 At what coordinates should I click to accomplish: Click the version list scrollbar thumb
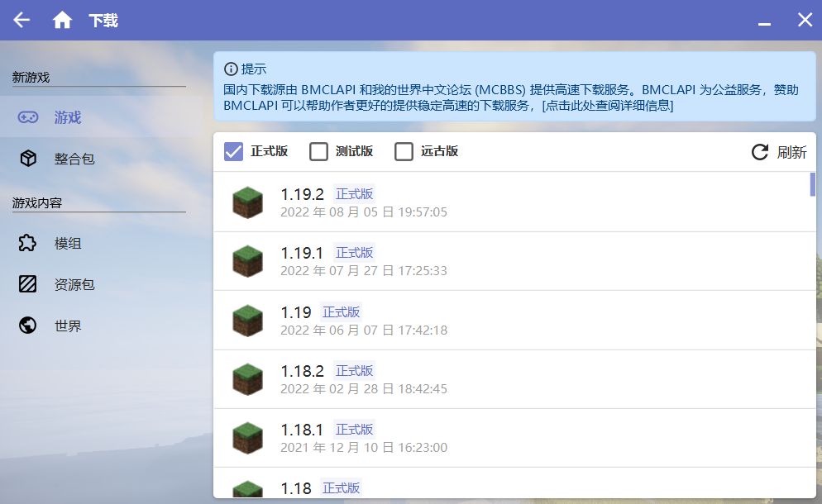813,184
